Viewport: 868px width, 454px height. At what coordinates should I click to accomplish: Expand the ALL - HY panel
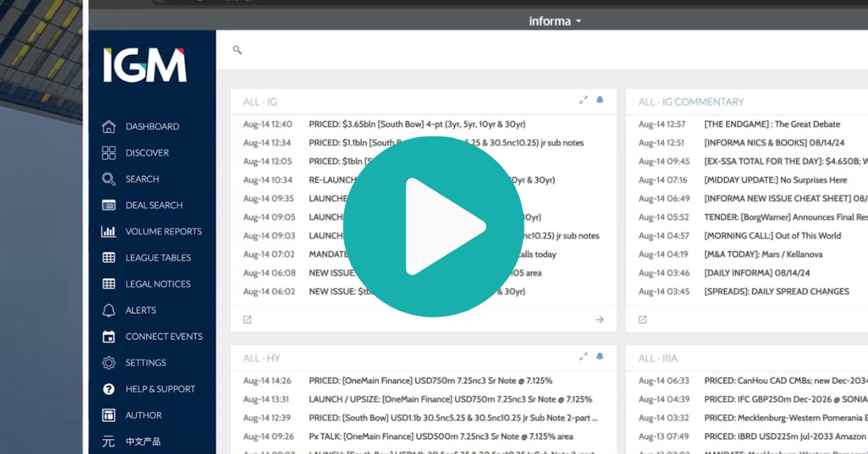click(x=583, y=356)
